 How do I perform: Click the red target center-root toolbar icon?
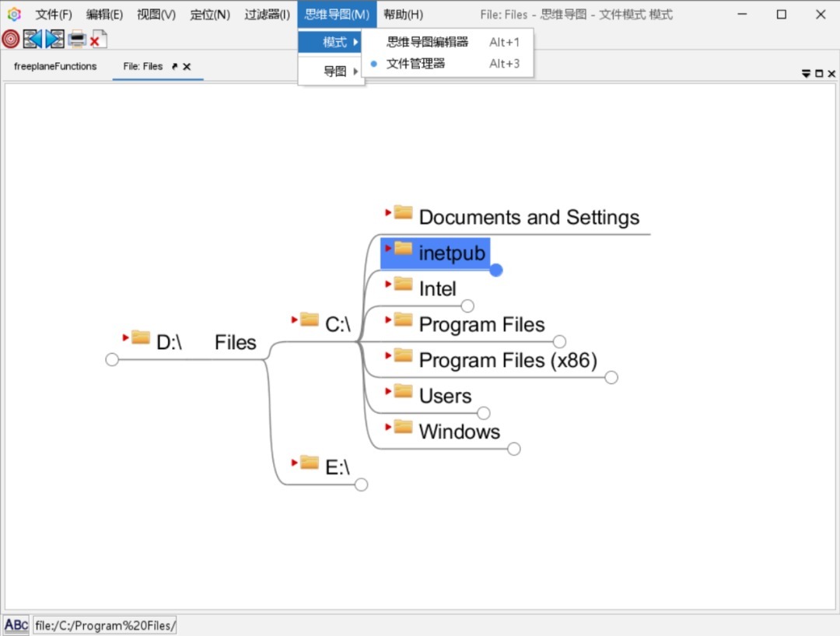point(11,39)
